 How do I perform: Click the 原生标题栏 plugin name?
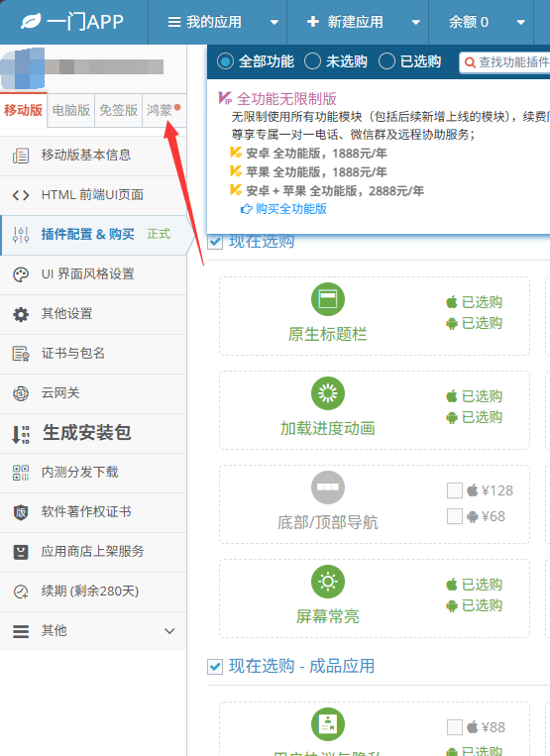pyautogui.click(x=328, y=334)
